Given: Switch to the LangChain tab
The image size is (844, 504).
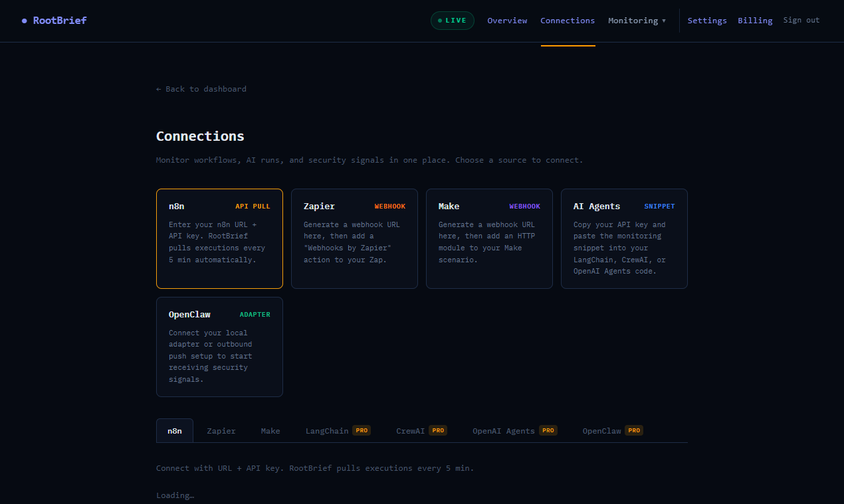Looking at the screenshot, I should tap(338, 431).
